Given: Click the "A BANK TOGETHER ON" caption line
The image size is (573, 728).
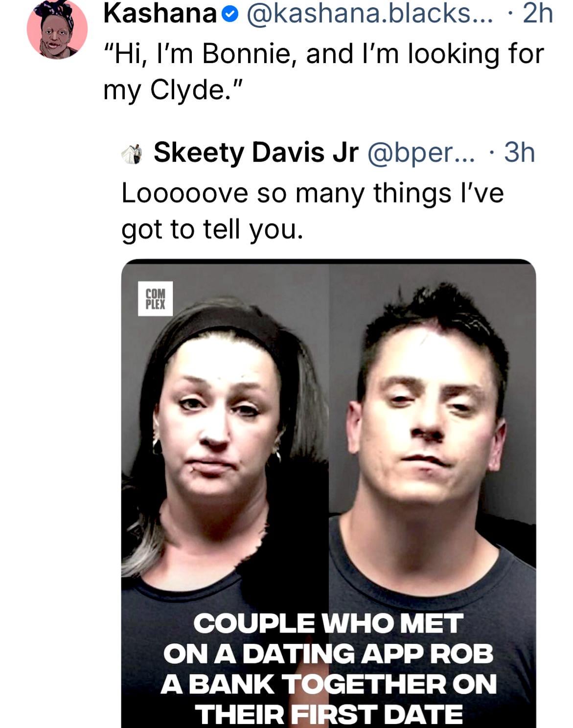Looking at the screenshot, I should (328, 684).
